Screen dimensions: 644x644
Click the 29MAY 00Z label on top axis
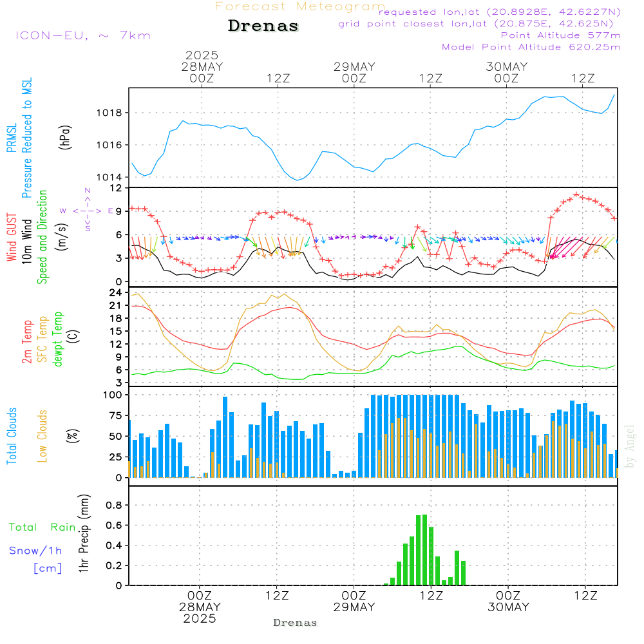click(x=354, y=72)
